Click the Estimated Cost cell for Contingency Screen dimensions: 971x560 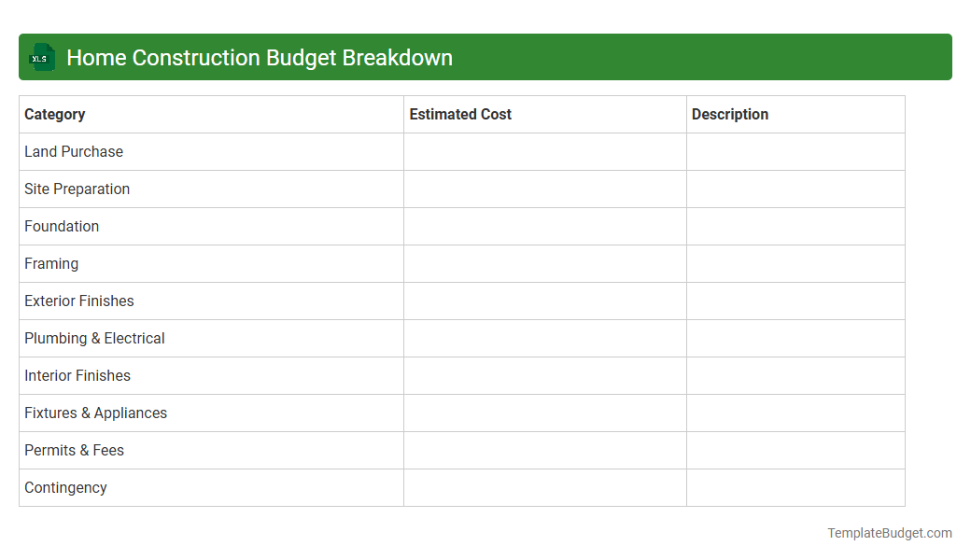point(544,487)
